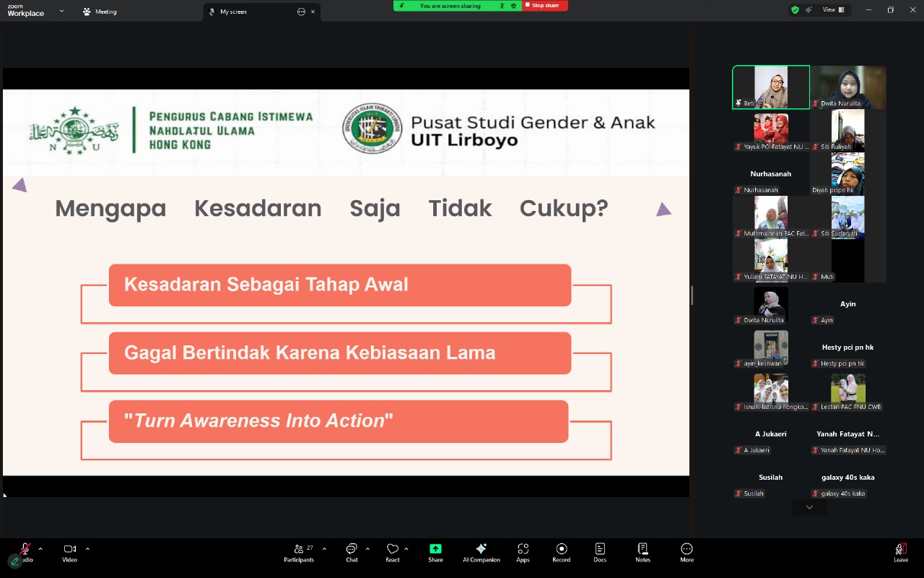Screen dimensions: 924x578
Task: Toggle the muted microphone Audio button
Action: (x=25, y=550)
